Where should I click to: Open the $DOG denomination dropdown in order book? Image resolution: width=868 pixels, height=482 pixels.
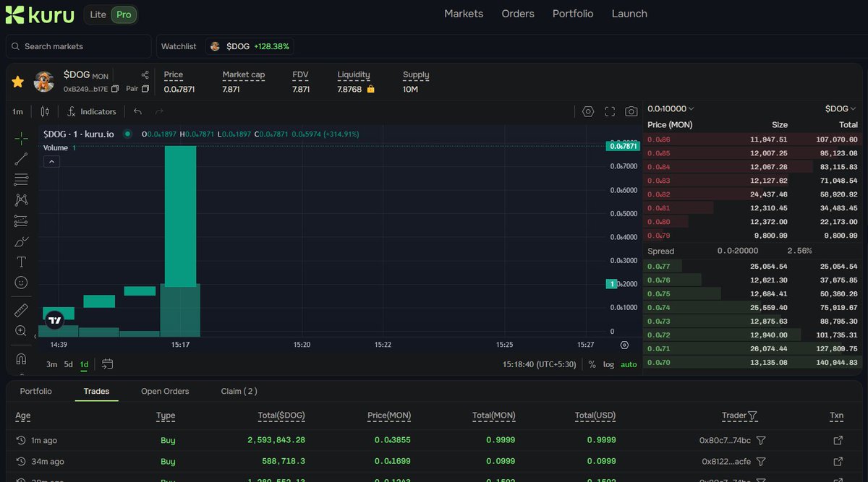coord(841,108)
